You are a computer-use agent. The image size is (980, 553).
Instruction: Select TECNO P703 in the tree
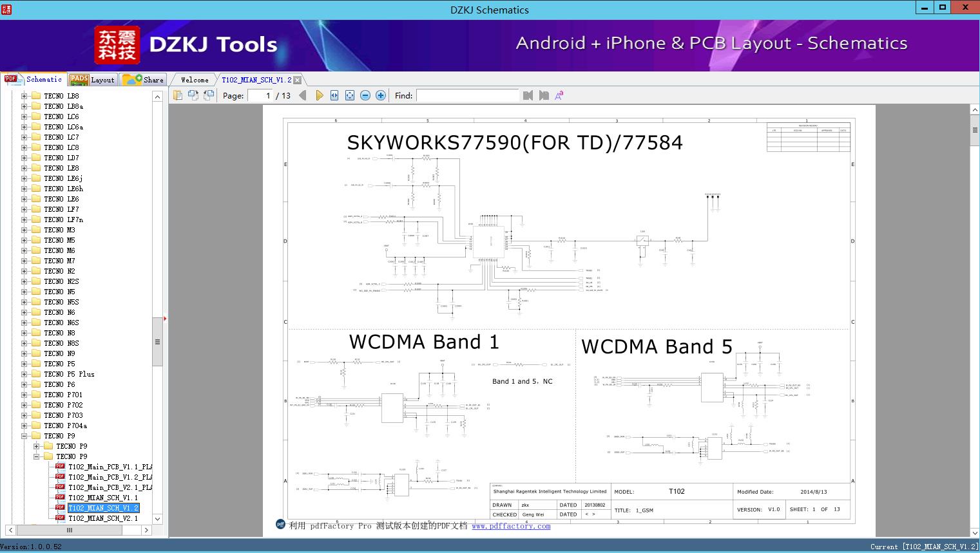[63, 415]
